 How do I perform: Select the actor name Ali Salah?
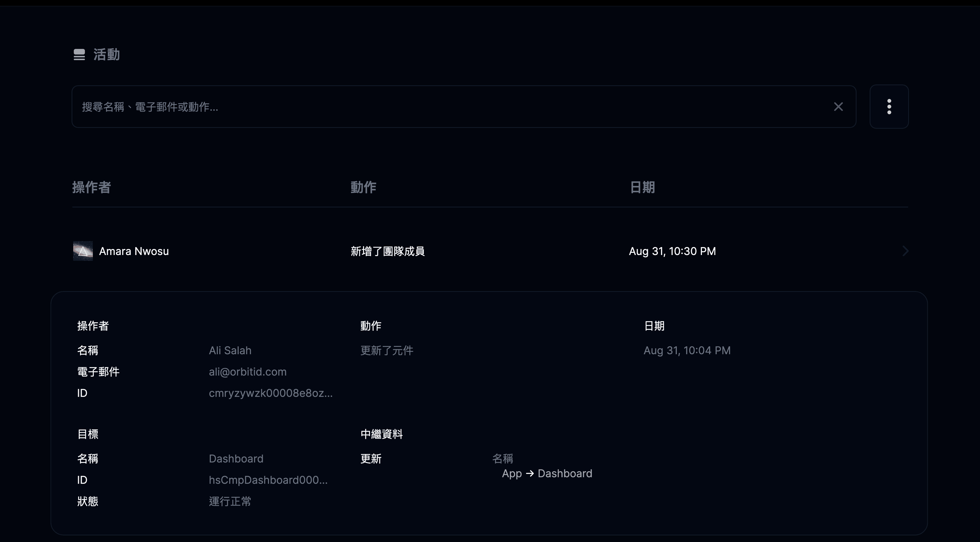230,350
